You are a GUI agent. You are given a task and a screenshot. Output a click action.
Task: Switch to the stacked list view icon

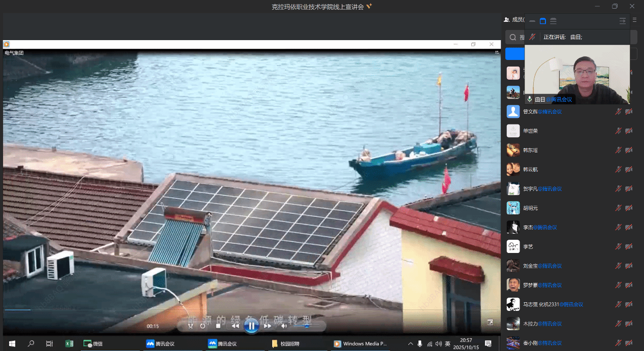553,21
